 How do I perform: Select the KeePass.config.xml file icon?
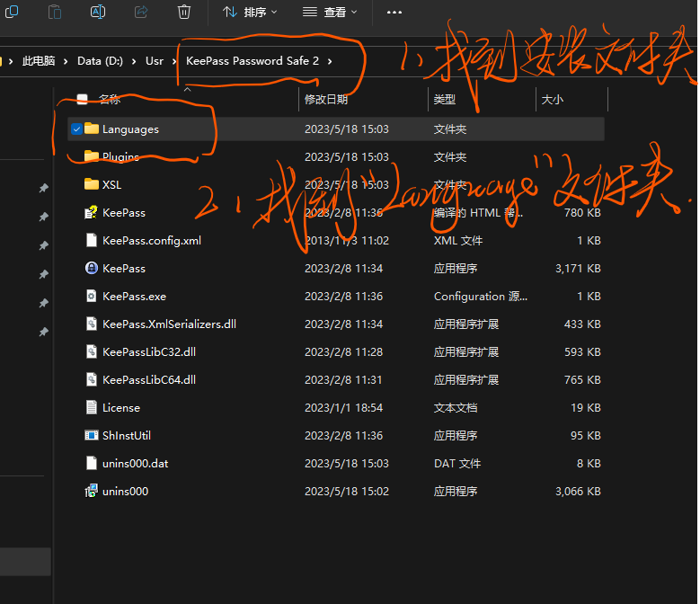[x=92, y=240]
